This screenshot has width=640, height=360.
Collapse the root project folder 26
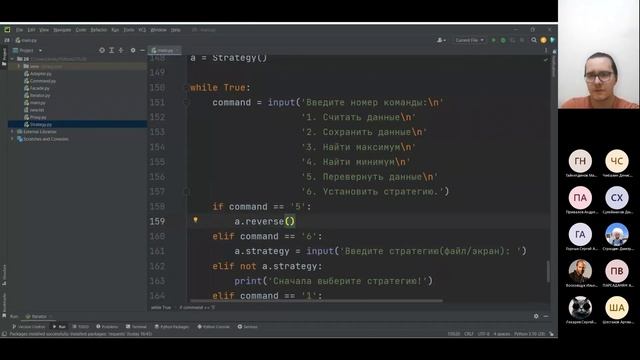[12, 59]
